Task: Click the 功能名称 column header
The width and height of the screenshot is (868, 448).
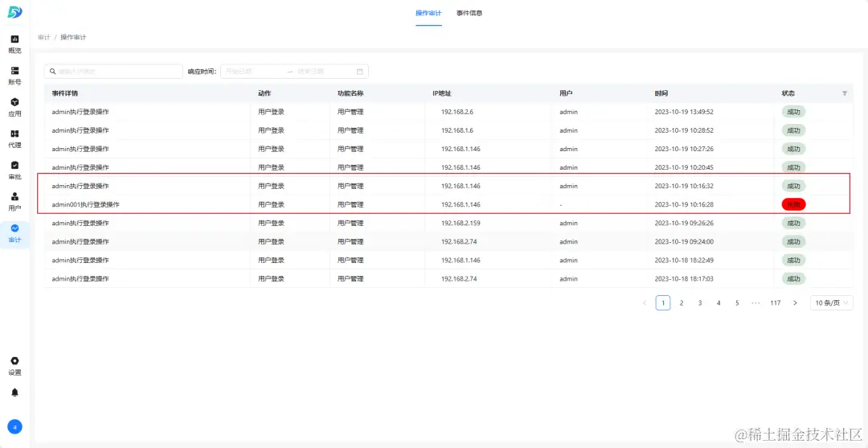Action: point(350,93)
